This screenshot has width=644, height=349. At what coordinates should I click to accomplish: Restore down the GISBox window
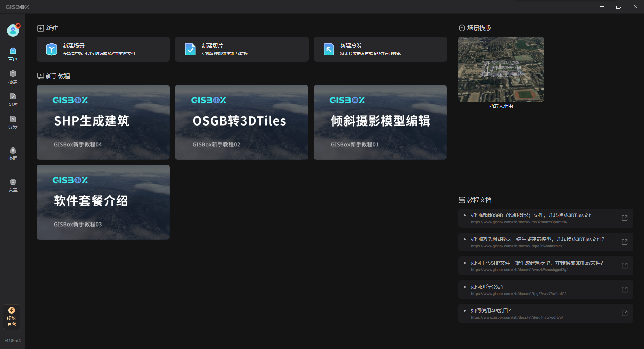click(x=619, y=7)
